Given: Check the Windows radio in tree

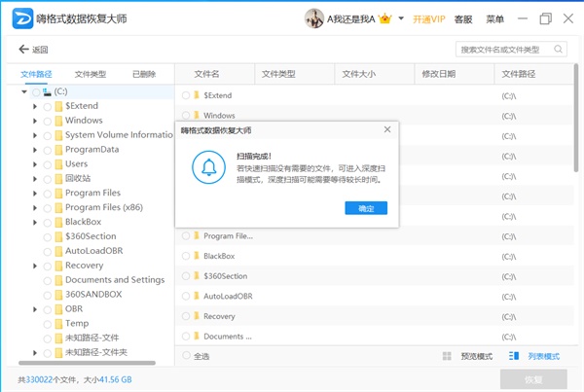Looking at the screenshot, I should click(48, 122).
